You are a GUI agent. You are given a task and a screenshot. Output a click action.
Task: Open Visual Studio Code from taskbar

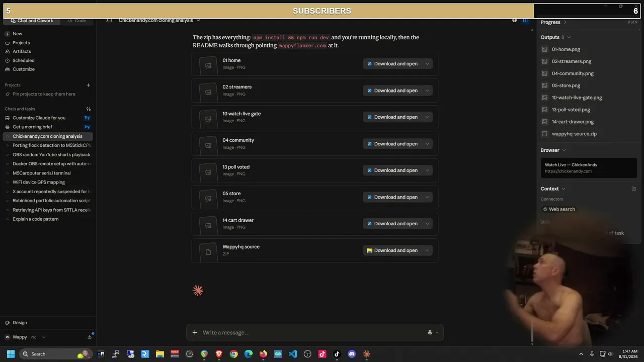coord(293,354)
